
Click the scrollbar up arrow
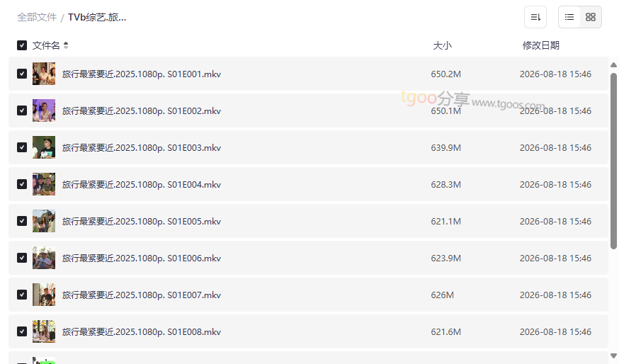point(613,65)
